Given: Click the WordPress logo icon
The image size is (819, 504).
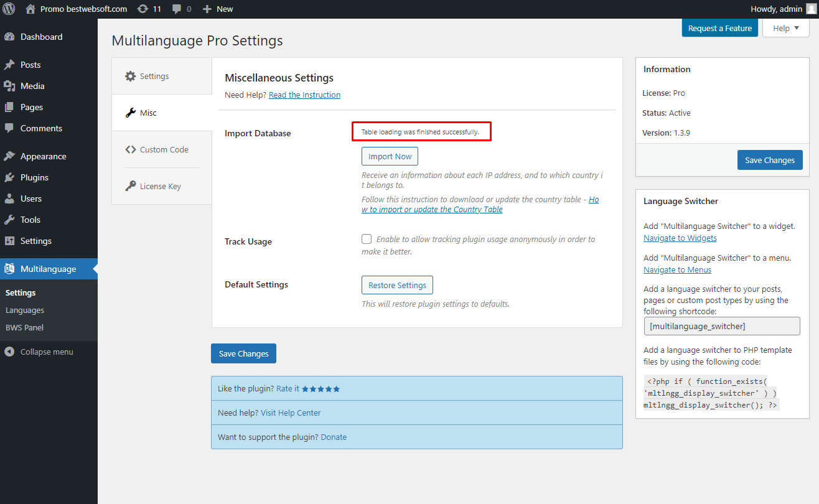Looking at the screenshot, I should tap(9, 9).
